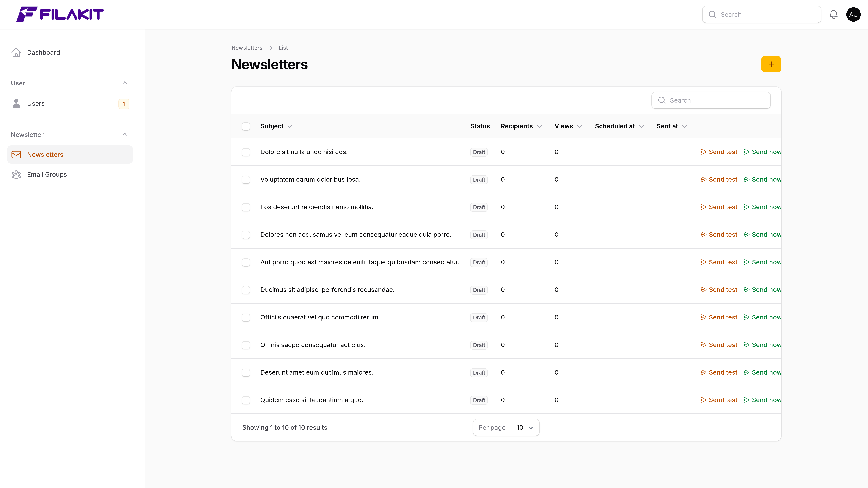Focus the table Search field

coord(711,100)
